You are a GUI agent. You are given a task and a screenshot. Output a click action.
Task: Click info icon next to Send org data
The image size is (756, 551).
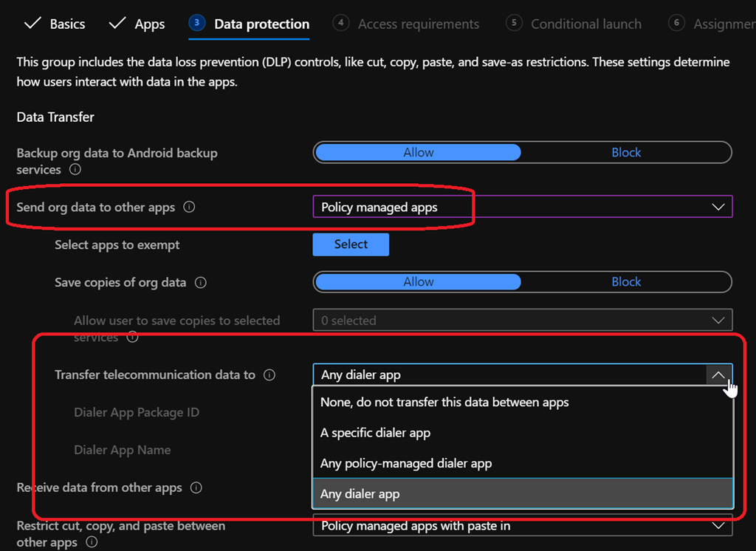pyautogui.click(x=189, y=208)
